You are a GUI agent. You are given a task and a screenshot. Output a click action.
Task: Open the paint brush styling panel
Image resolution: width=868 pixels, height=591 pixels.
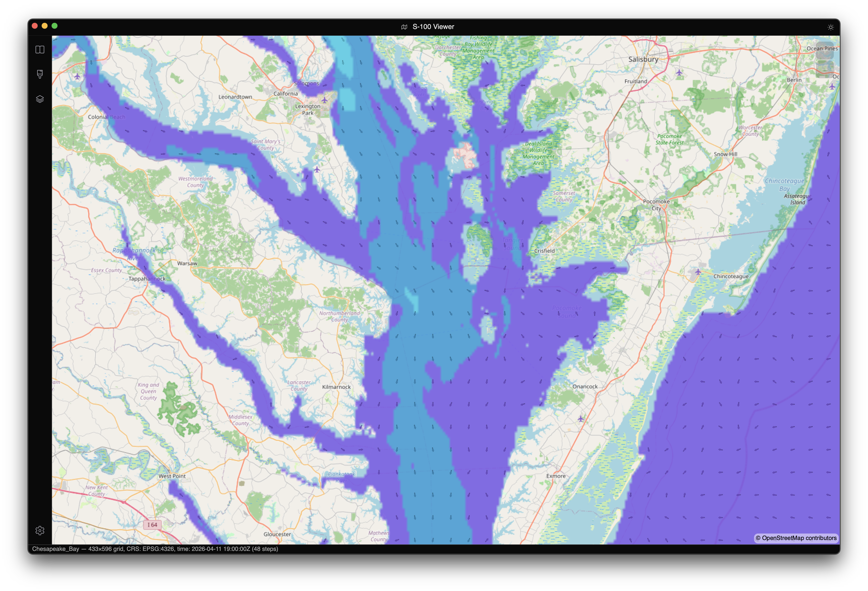click(x=40, y=74)
